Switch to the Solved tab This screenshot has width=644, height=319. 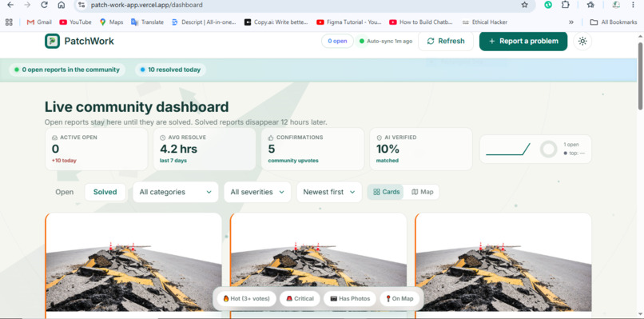(105, 192)
